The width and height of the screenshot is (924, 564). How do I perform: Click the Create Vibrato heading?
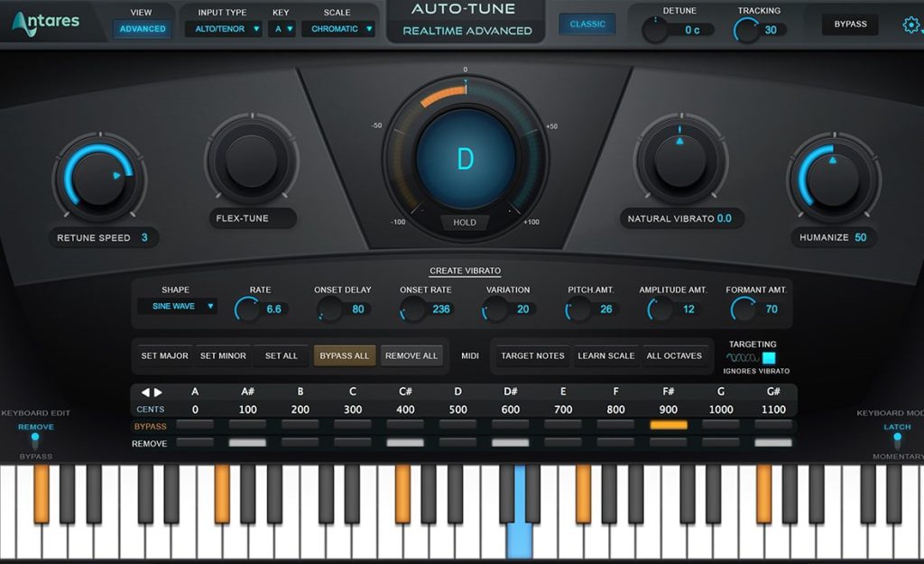(x=465, y=271)
